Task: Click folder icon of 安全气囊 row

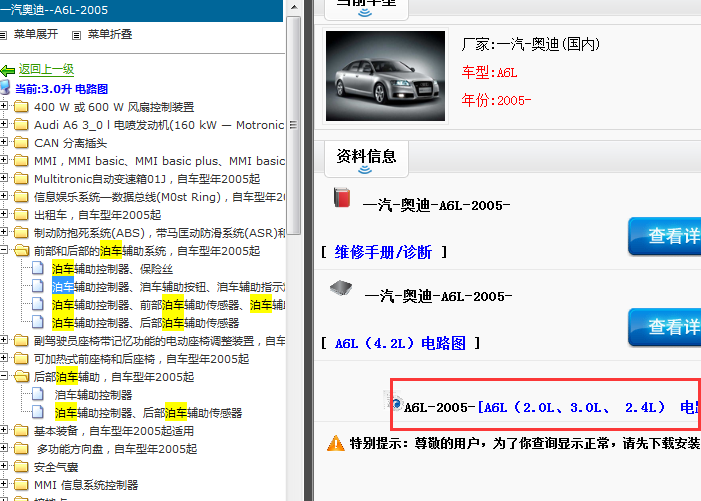Action: pos(21,467)
